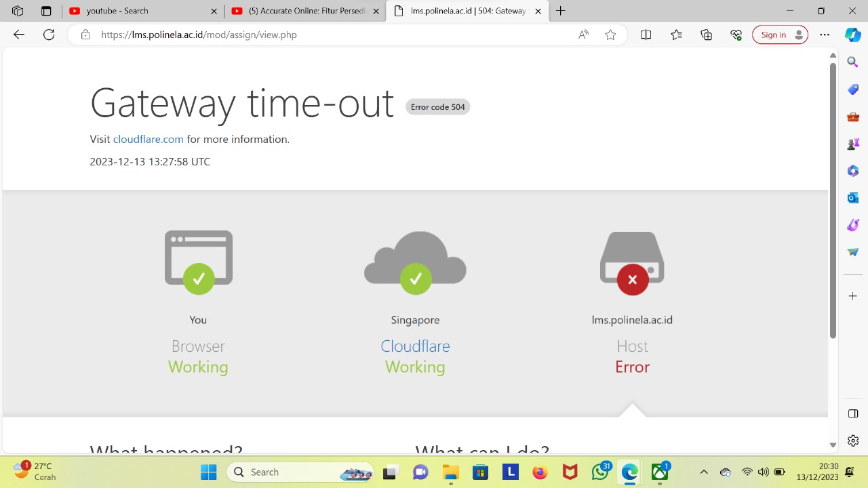Click the red Error status text

coord(632,367)
